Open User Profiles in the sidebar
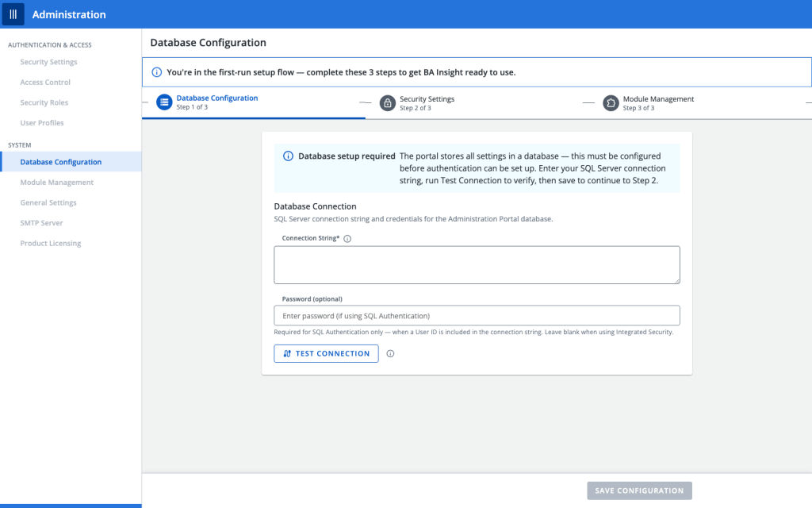 (x=71, y=123)
